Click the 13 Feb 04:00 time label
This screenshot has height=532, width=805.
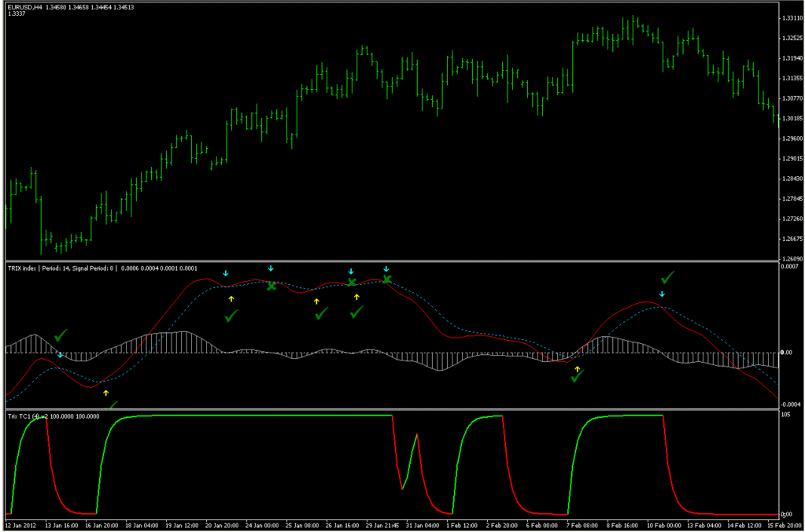pyautogui.click(x=703, y=526)
